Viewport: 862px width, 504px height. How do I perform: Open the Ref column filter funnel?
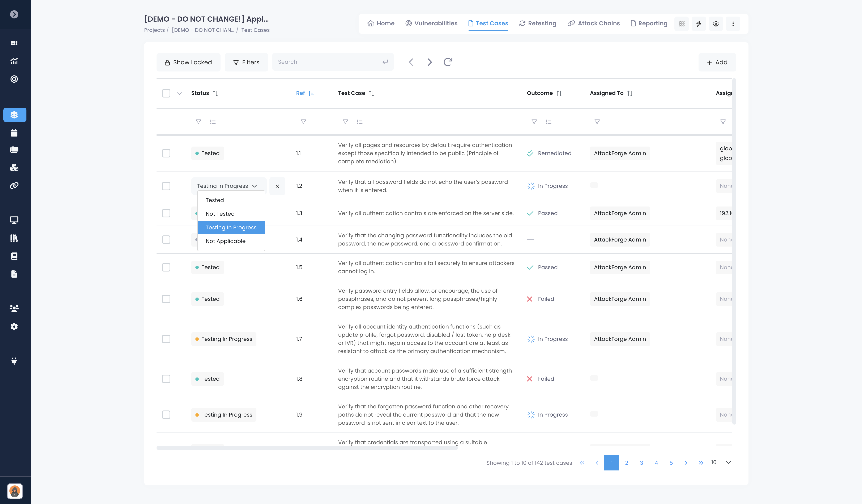[x=303, y=122]
